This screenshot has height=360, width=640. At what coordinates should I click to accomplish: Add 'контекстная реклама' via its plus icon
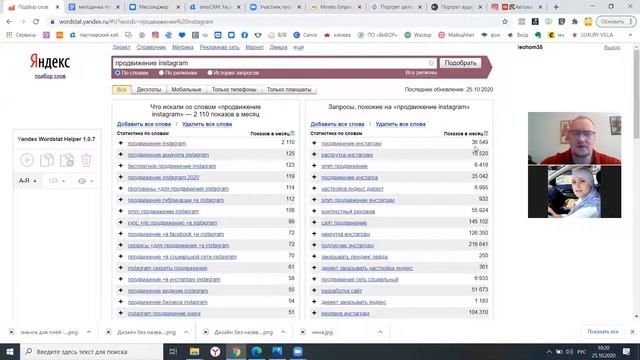click(x=314, y=211)
